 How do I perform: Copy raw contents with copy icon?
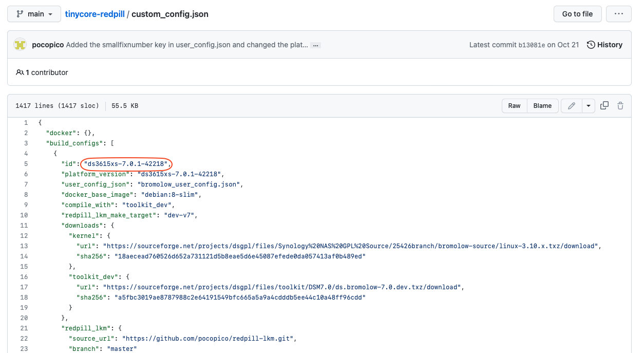click(604, 106)
